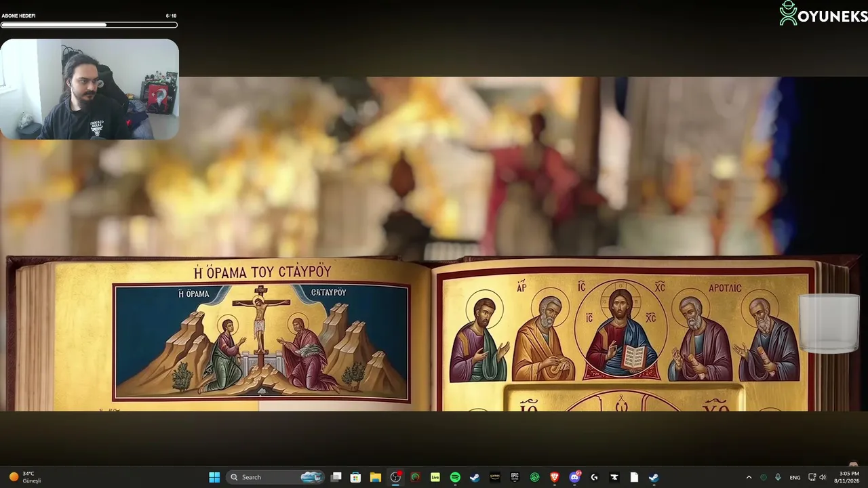Click the microphone tray icon
Screen dimensions: 868x488
pos(778,477)
